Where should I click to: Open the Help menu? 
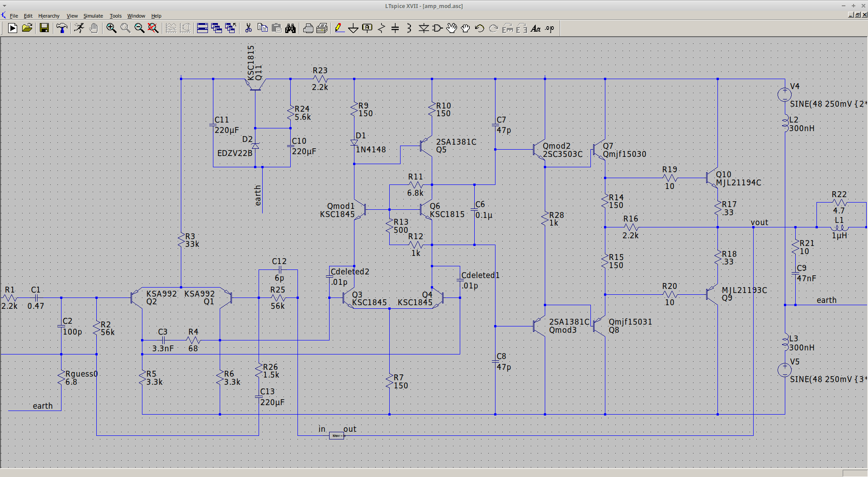pos(156,16)
